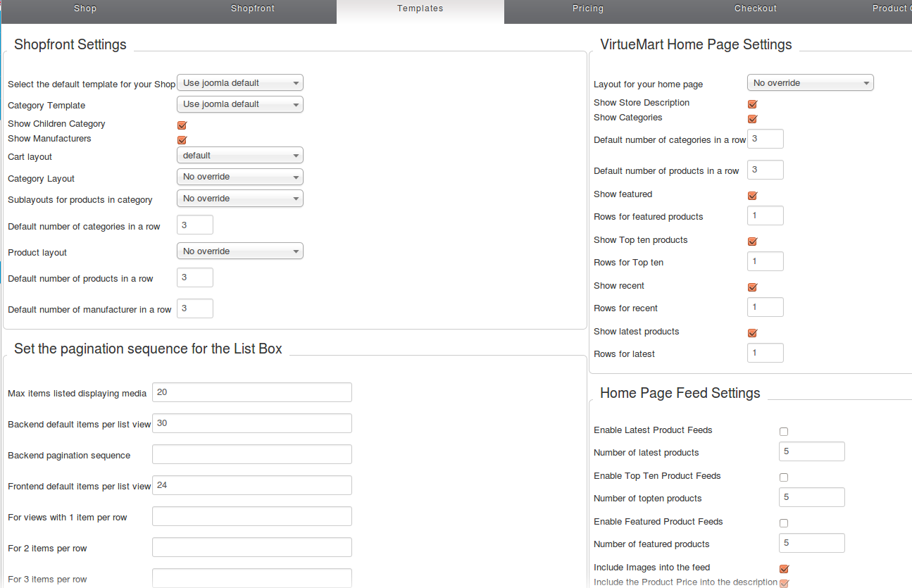912x588 pixels.
Task: Click Rows for latest field
Action: pyautogui.click(x=766, y=353)
